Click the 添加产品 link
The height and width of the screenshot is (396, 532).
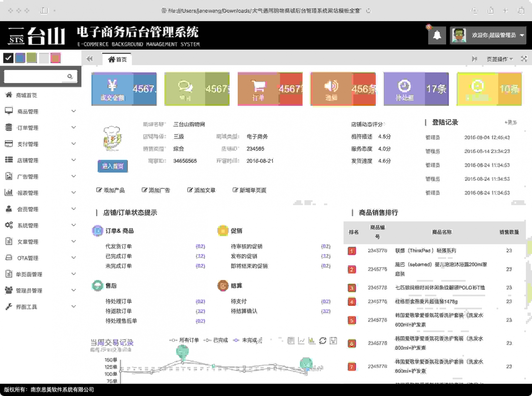coord(111,190)
